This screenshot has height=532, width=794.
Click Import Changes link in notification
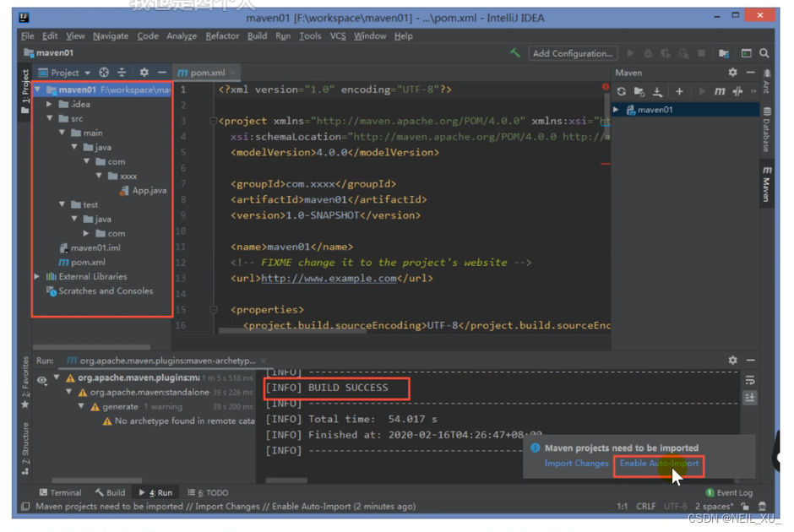[576, 463]
